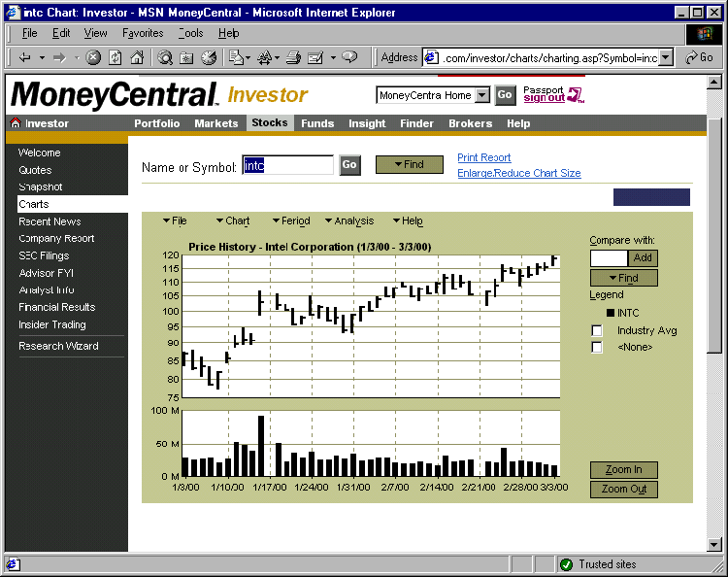This screenshot has height=577, width=728.
Task: Click the text Size toolbar icon
Action: [x=265, y=57]
